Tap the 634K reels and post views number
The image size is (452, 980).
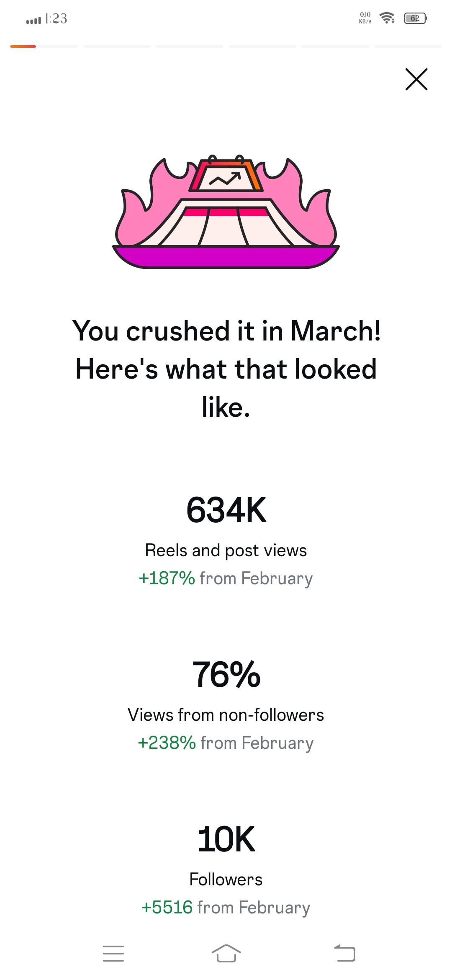pos(226,510)
